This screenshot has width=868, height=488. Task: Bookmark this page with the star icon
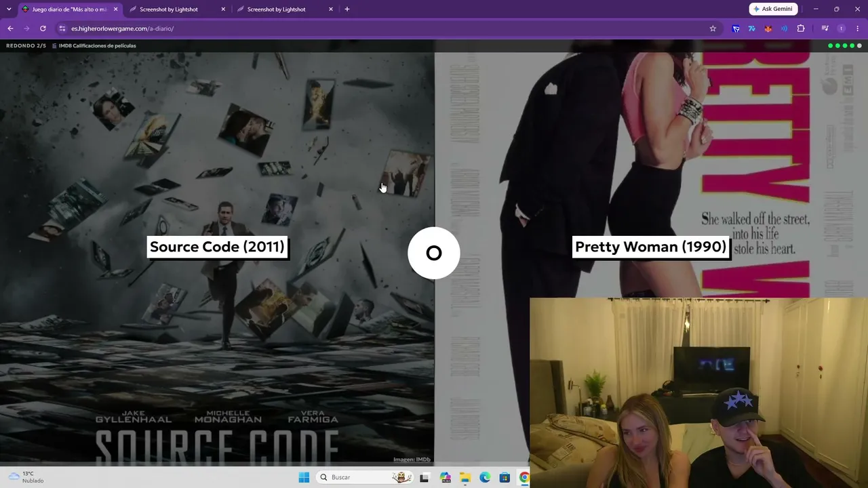click(713, 28)
